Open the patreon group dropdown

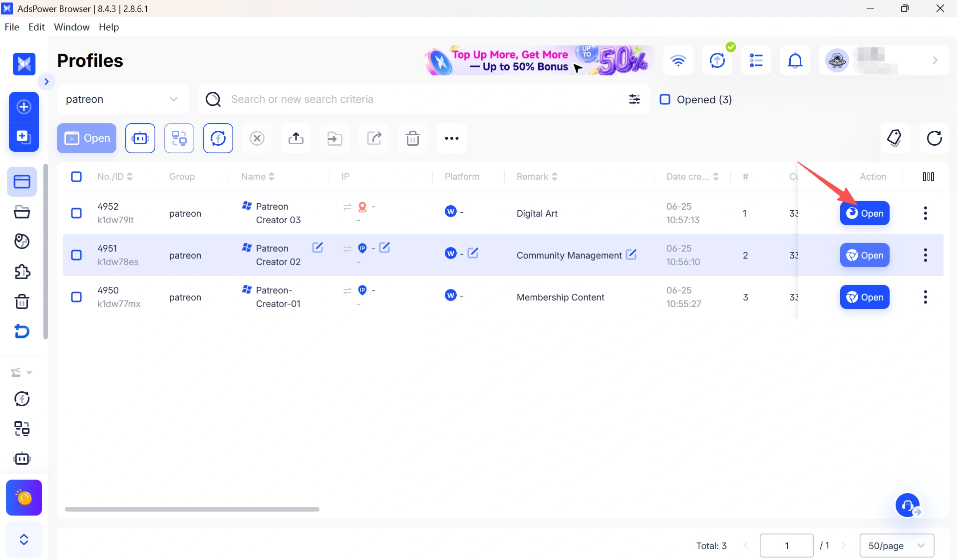click(123, 99)
